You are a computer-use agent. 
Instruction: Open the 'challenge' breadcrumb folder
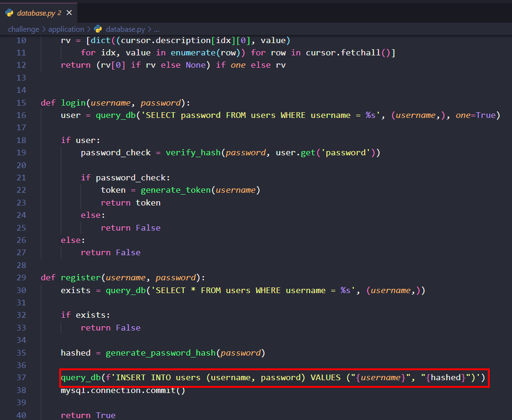pos(24,29)
